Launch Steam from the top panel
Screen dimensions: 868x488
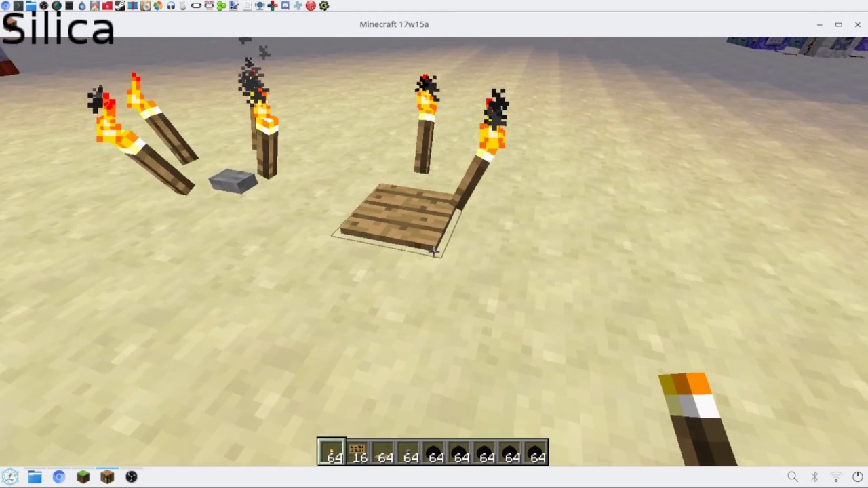tap(120, 5)
